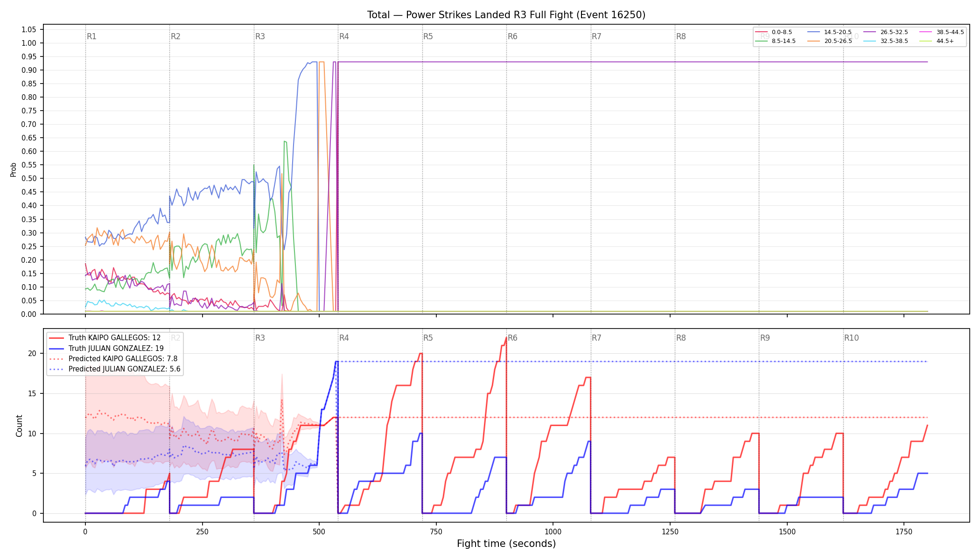Choose the '44.5+' legend entry text
The height and width of the screenshot is (560, 980).
point(945,41)
